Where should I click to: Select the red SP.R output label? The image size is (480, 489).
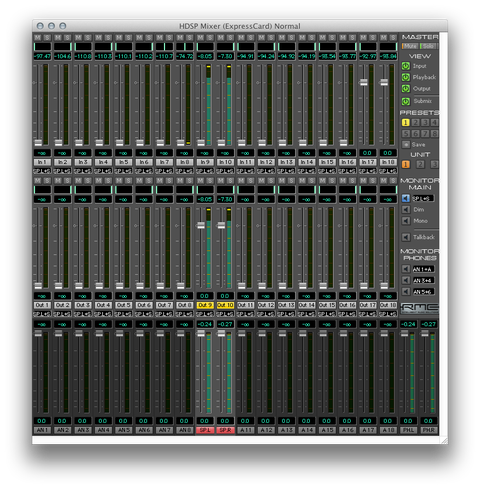coord(225,430)
